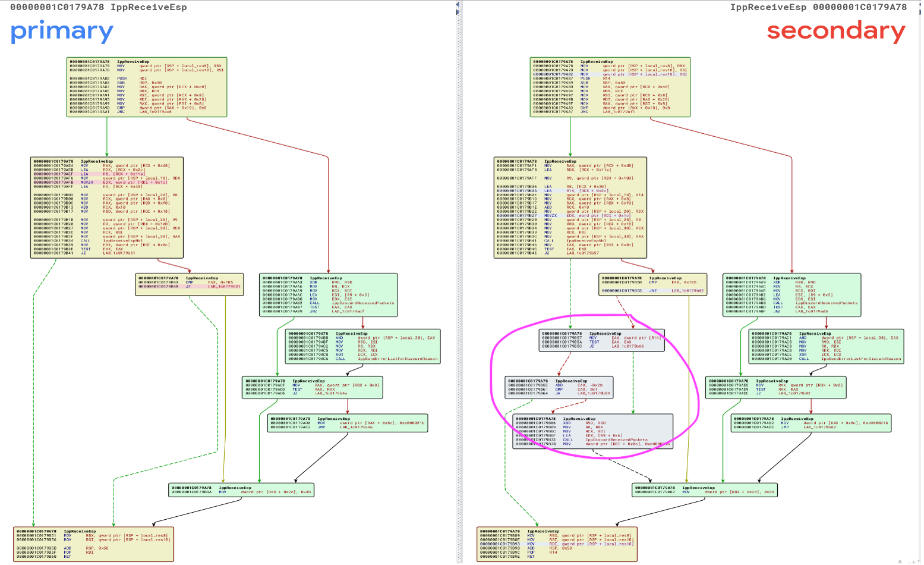Collapse primary pane with left splitter arrow

[x=458, y=4]
